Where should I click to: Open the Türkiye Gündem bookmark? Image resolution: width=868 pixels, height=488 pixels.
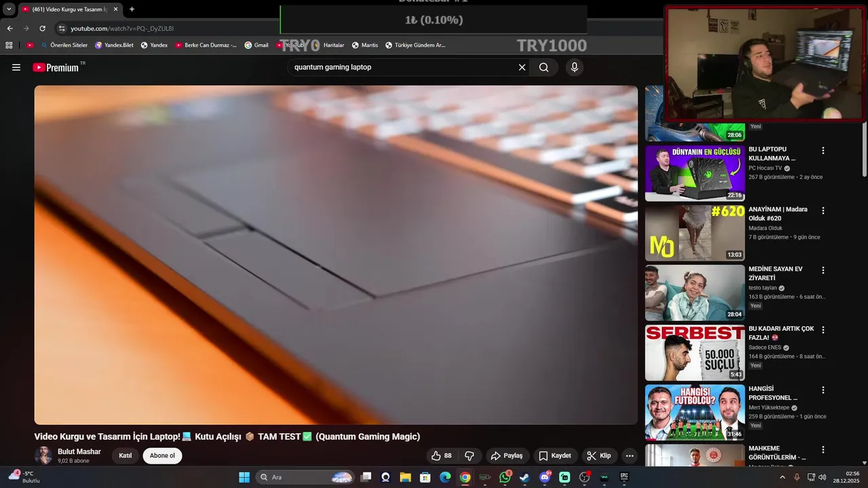pos(415,45)
